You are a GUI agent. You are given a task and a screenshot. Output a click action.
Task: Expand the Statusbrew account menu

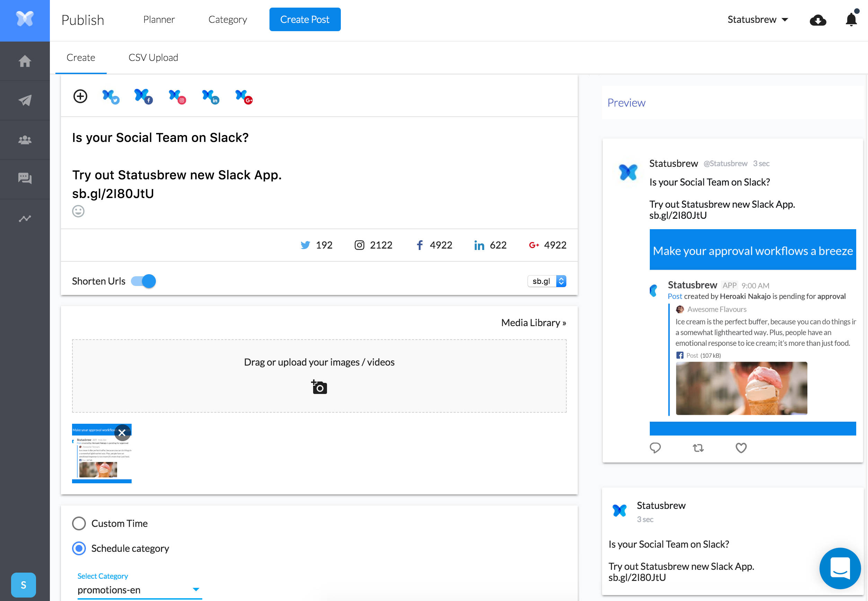(x=757, y=19)
